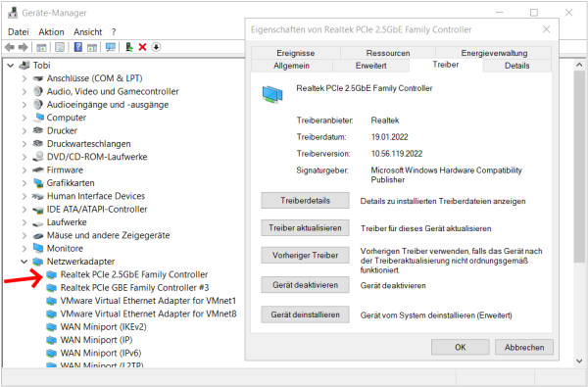Click the properties toolbar icon

(60, 47)
